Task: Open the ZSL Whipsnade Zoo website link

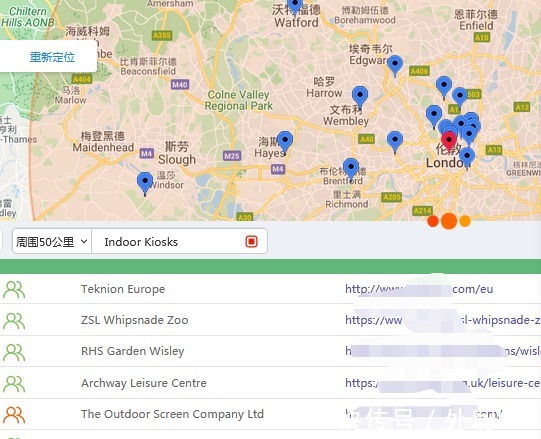Action: point(443,320)
